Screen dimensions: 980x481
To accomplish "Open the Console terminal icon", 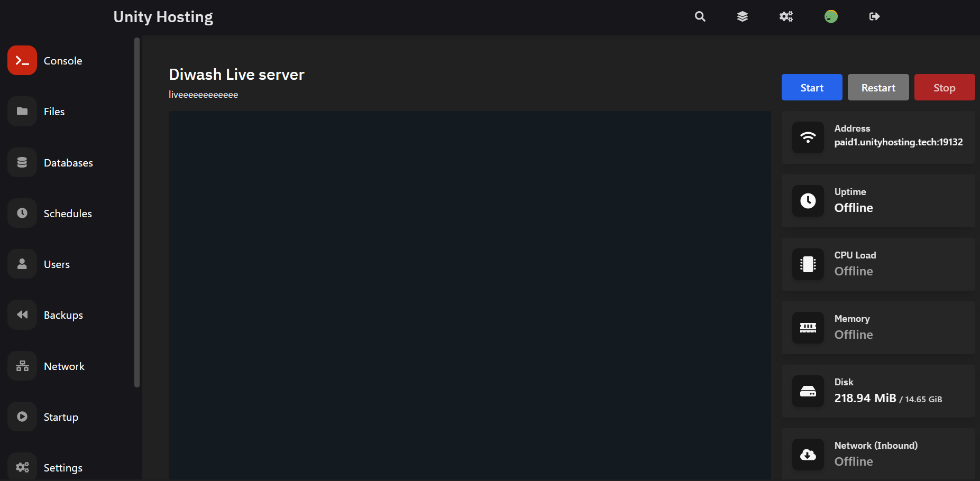I will [22, 60].
